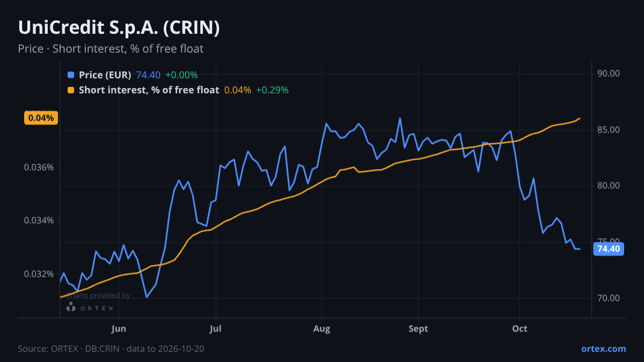Click the 90.00 right axis label
644x362 pixels.
click(x=609, y=73)
